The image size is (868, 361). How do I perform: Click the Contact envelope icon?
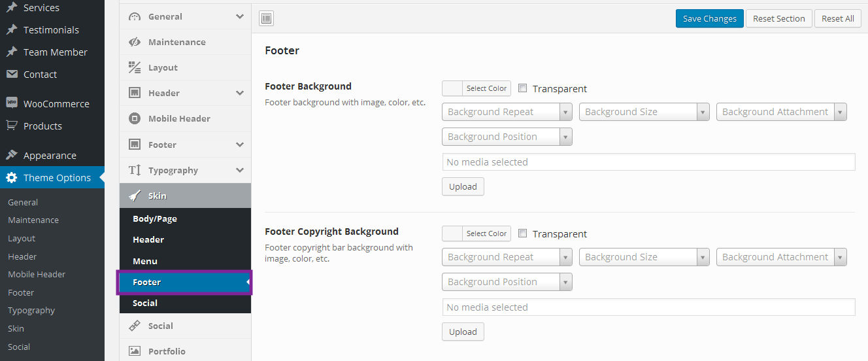[x=12, y=75]
